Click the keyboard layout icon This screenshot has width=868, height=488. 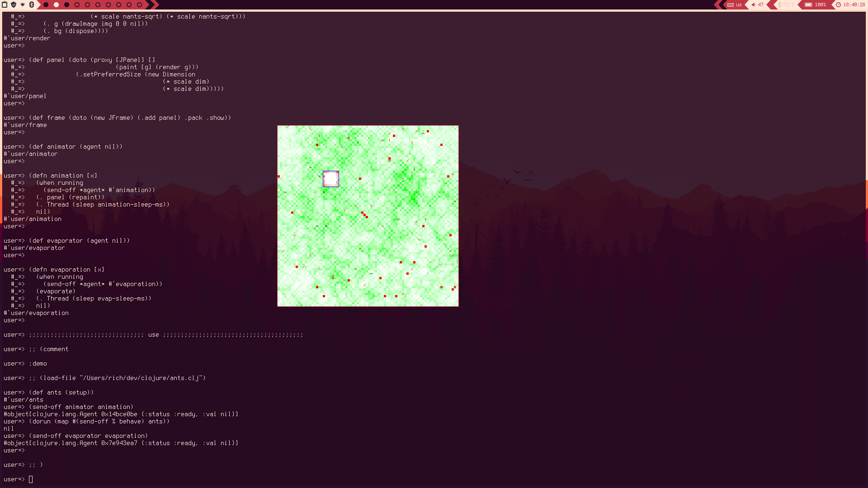tap(731, 5)
